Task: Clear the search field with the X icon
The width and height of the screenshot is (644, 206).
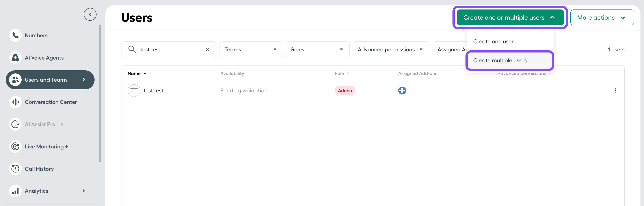Action: tap(207, 49)
